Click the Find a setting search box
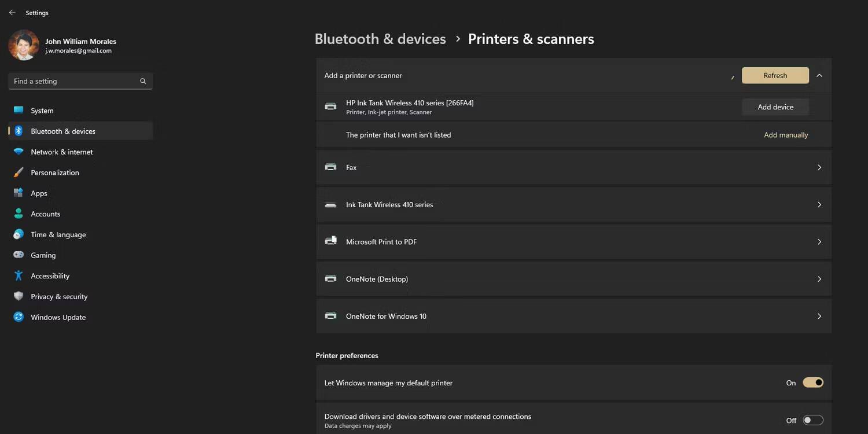The width and height of the screenshot is (868, 434). [x=75, y=82]
